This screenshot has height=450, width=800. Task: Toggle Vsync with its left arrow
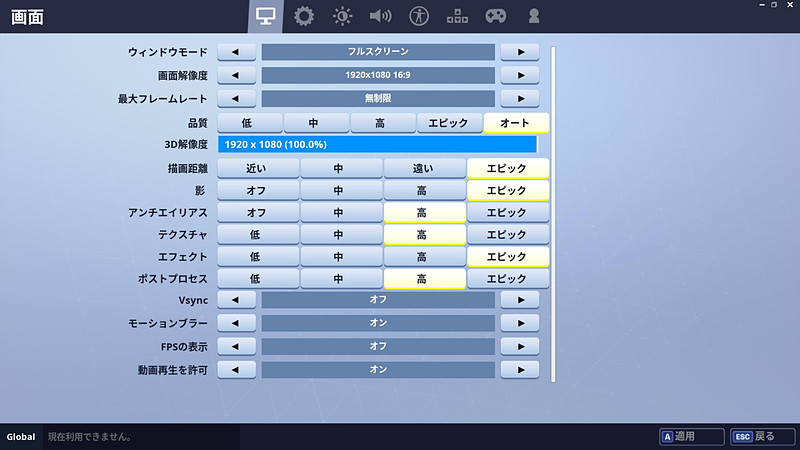tap(236, 300)
